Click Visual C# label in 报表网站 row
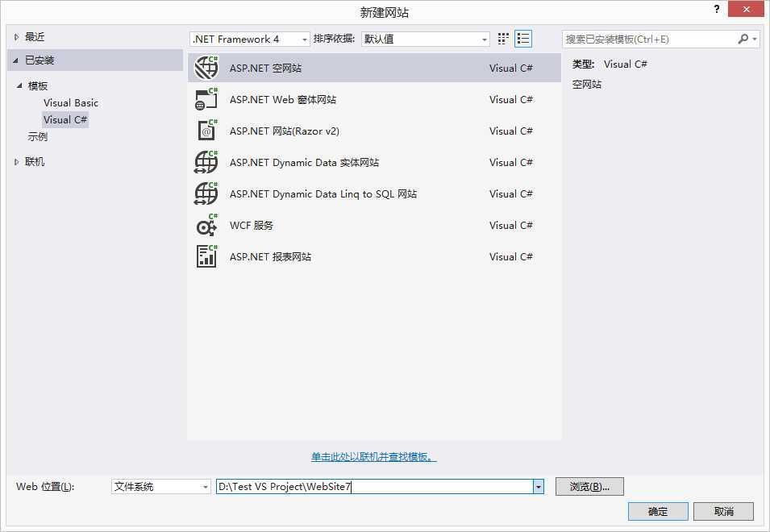This screenshot has width=770, height=532. [x=510, y=256]
